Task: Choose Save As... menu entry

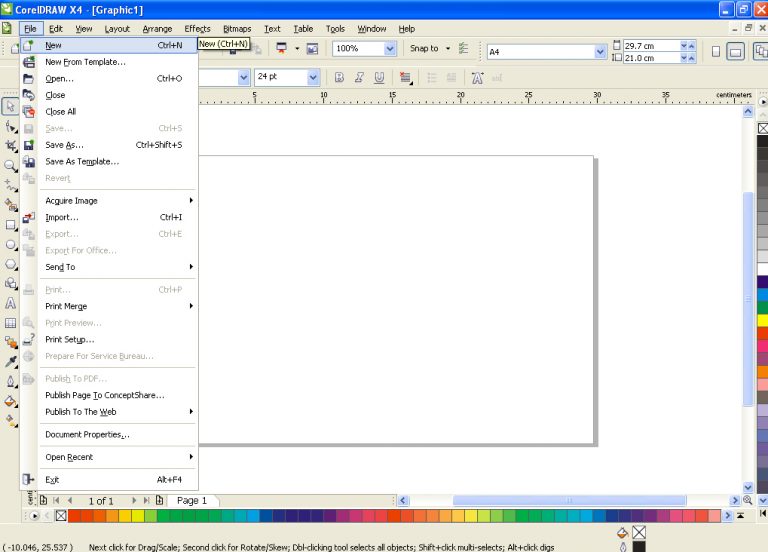Action: [x=109, y=145]
